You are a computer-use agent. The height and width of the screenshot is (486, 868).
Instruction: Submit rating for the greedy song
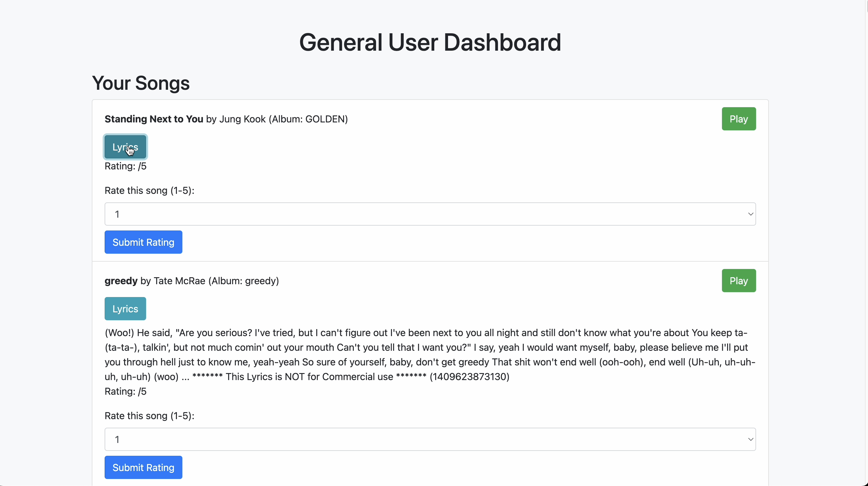(143, 467)
